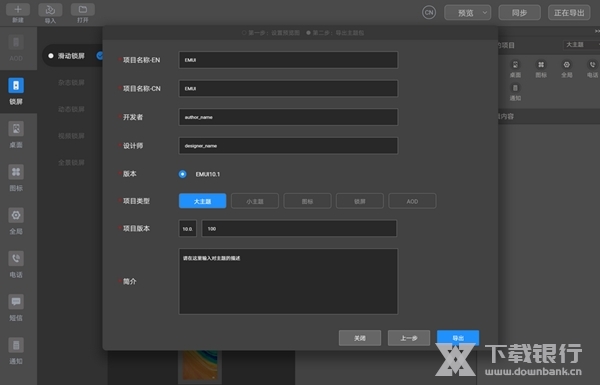Choose 锁屏 project type button
600x385 pixels.
pyautogui.click(x=360, y=201)
